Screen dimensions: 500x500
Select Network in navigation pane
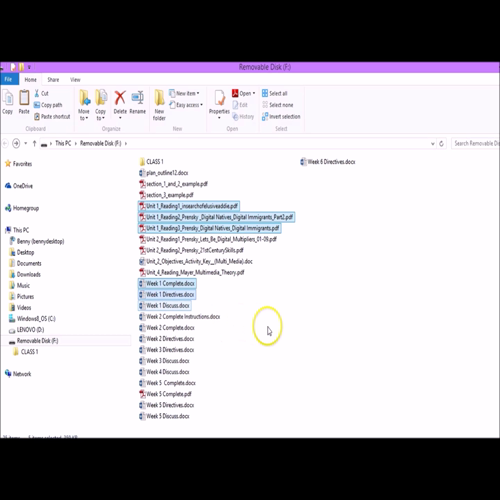point(18,374)
